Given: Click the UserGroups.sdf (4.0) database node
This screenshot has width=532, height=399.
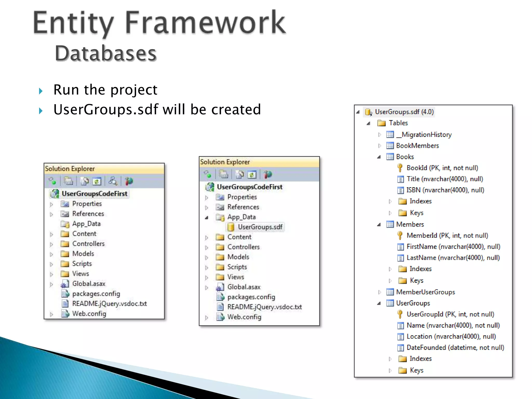Looking at the screenshot, I should [404, 112].
